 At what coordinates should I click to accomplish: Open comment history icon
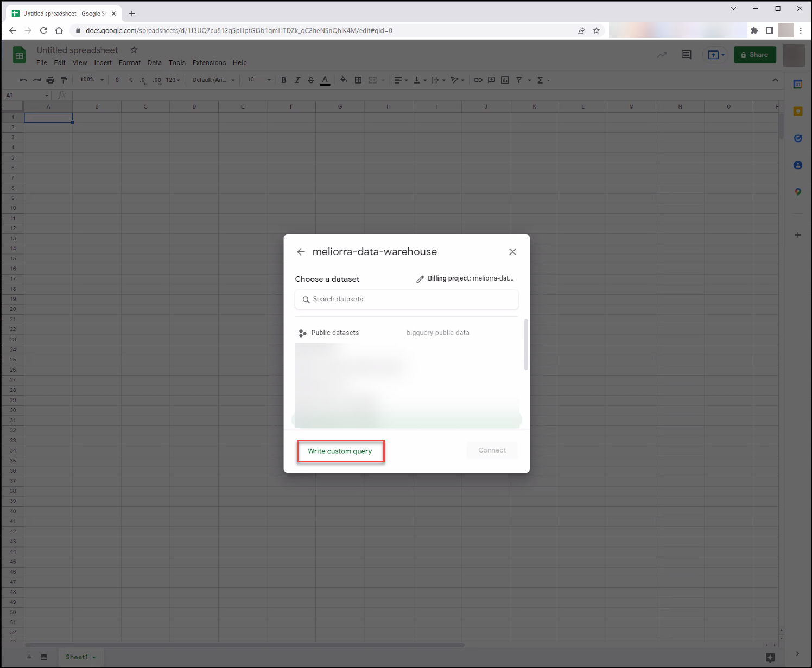coord(686,55)
